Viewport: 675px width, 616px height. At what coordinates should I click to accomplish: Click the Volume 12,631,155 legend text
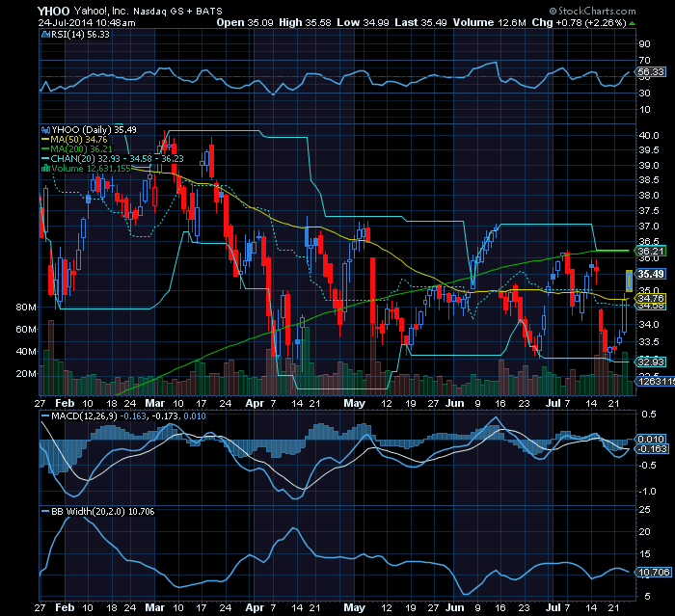[x=91, y=169]
